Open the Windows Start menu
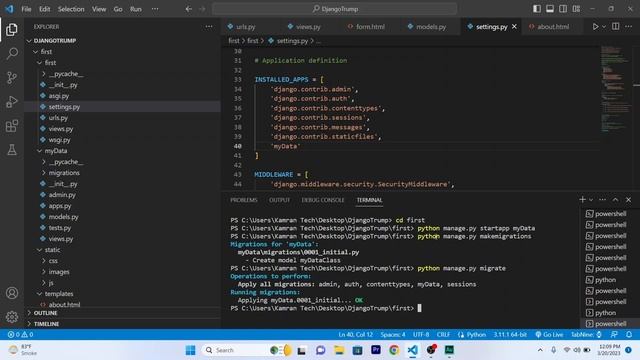The width and height of the screenshot is (640, 360). [190, 350]
